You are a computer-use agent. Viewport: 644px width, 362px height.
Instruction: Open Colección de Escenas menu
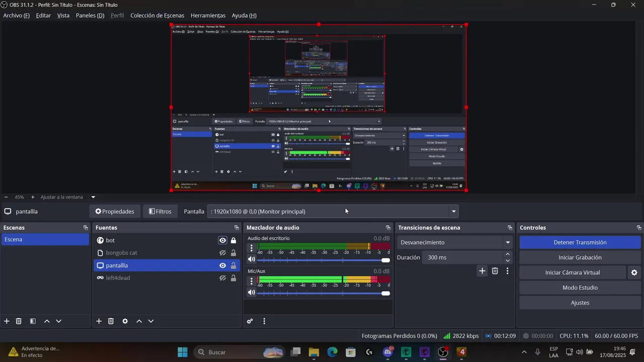click(x=157, y=16)
